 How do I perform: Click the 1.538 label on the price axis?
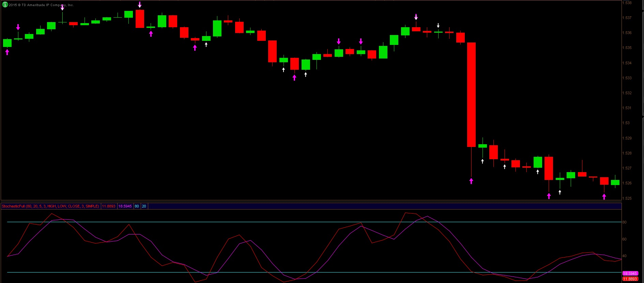(x=627, y=3)
